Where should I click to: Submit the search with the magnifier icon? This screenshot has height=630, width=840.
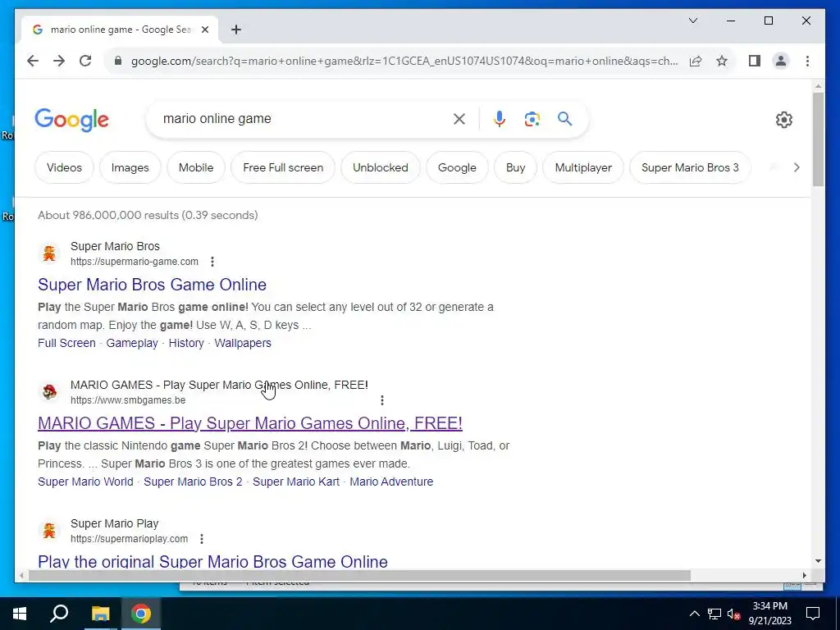564,119
